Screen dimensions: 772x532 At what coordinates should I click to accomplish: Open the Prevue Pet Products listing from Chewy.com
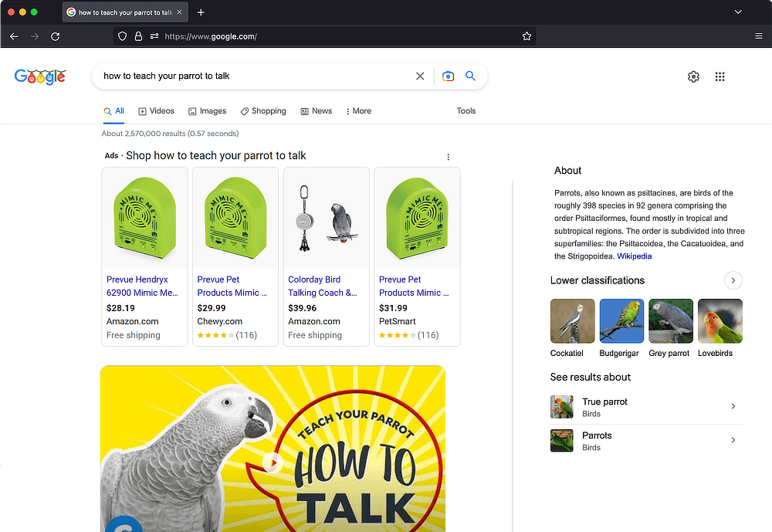click(x=232, y=286)
